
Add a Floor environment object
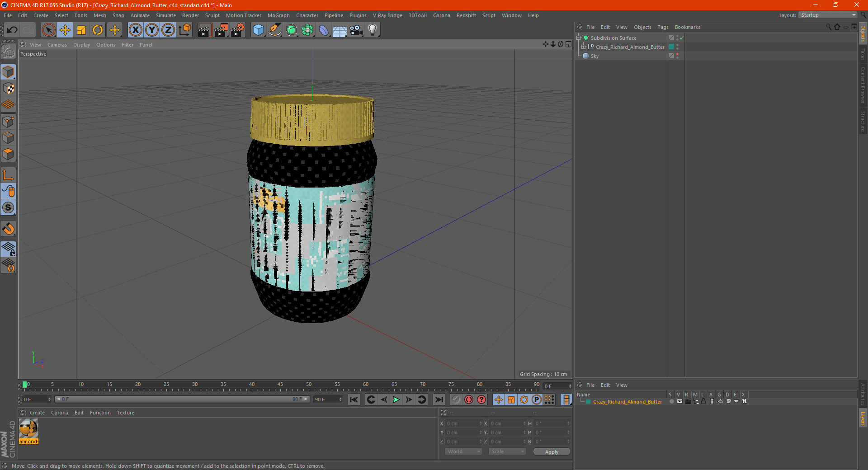click(x=340, y=30)
